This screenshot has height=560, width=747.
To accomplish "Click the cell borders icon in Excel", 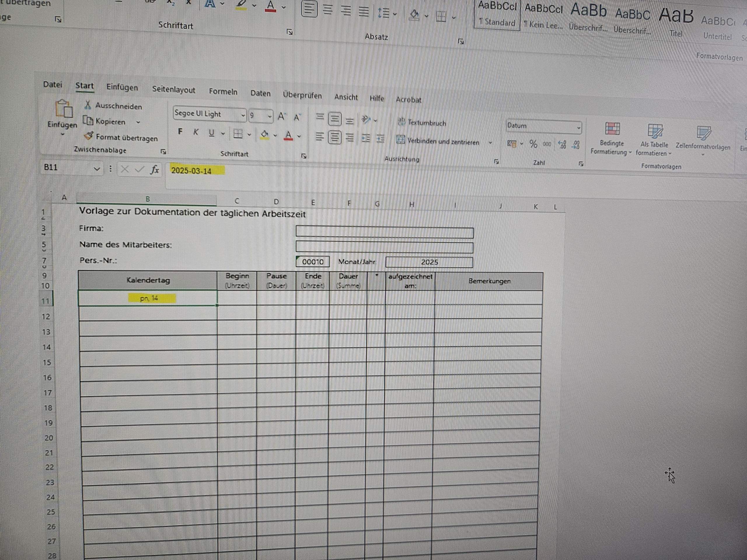I will pos(238,134).
